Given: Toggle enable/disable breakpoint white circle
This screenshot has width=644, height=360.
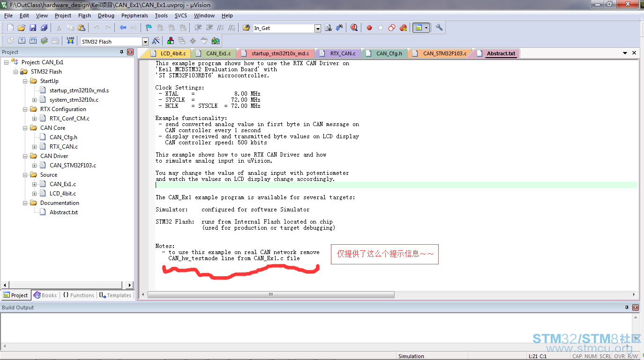Looking at the screenshot, I should (381, 28).
